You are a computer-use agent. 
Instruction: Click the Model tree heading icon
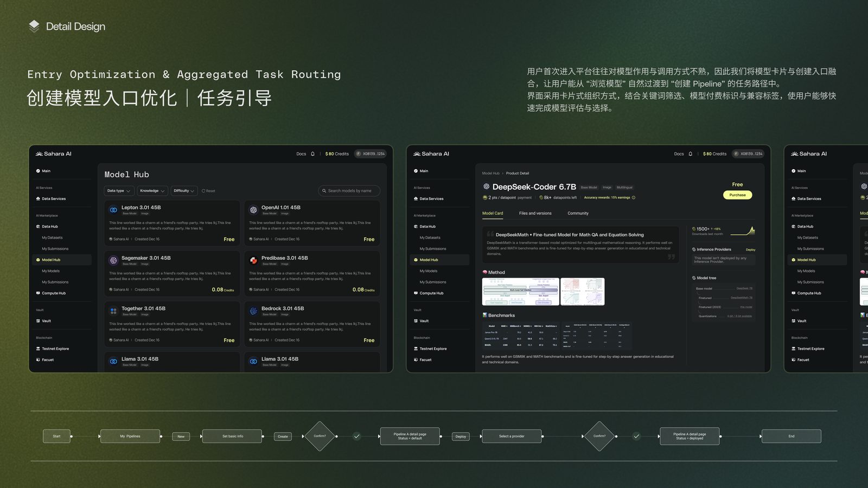pos(694,278)
